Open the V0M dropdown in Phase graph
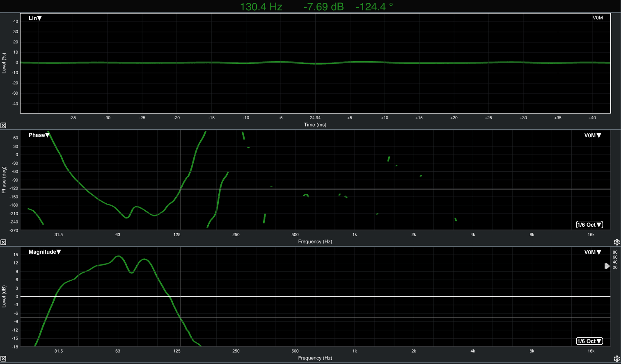The height and width of the screenshot is (364, 621). [593, 135]
